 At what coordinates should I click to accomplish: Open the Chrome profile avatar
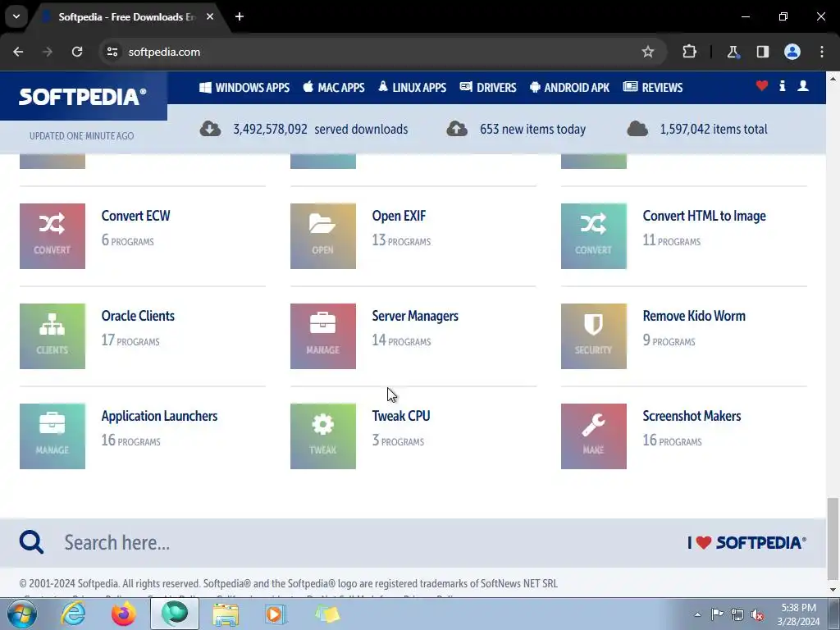point(792,52)
